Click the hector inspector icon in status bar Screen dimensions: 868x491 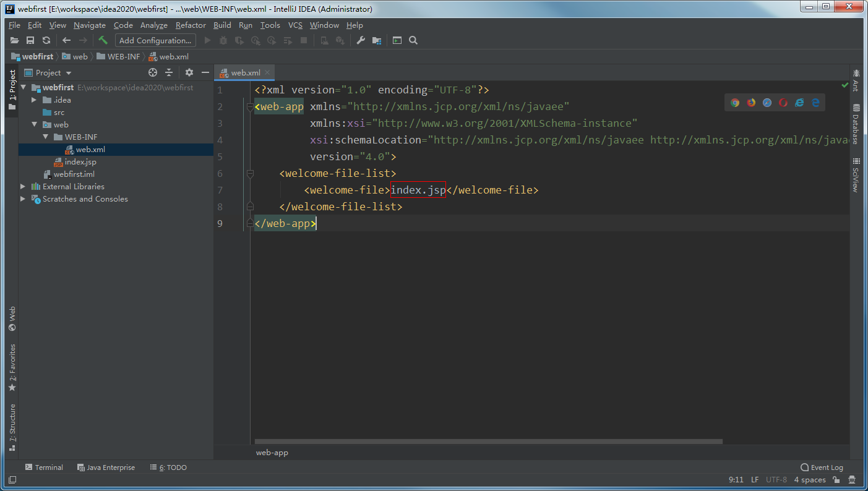pyautogui.click(x=852, y=479)
